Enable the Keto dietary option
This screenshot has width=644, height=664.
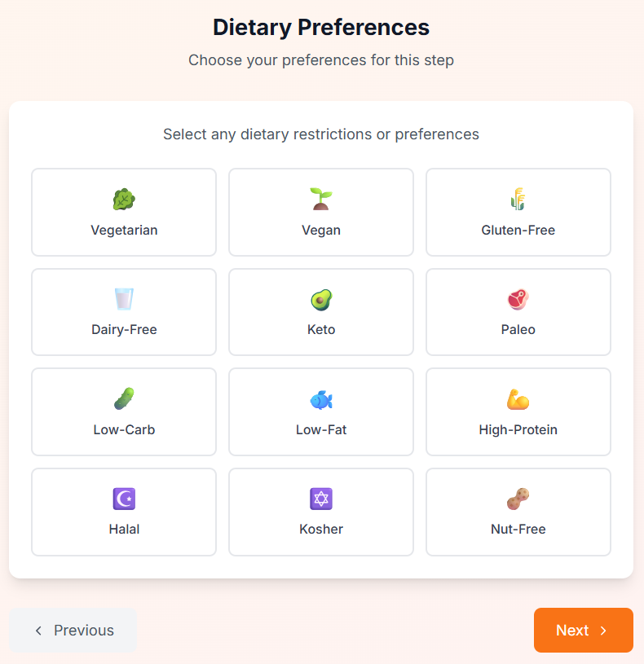coord(320,312)
